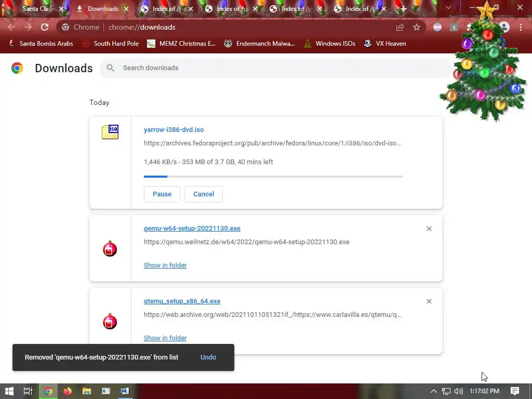Remove qtemu_setup_x86_64.exe from list
The image size is (532, 399).
(x=429, y=301)
